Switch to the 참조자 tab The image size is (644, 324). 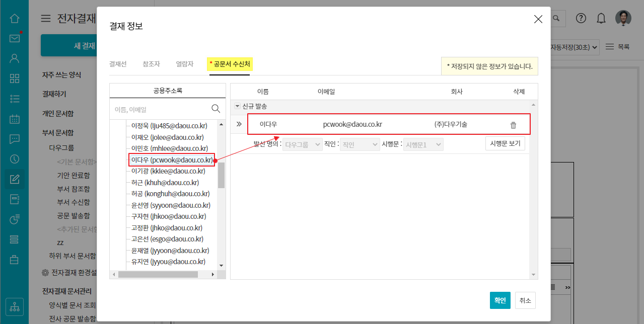[x=151, y=64]
